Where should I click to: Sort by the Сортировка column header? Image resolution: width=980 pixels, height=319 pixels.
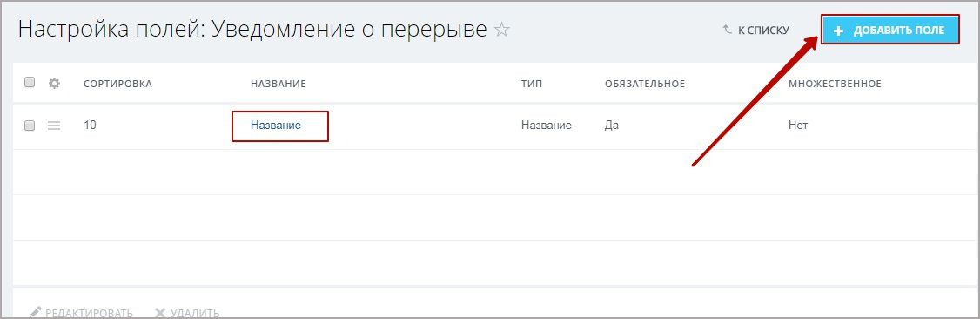coord(117,84)
